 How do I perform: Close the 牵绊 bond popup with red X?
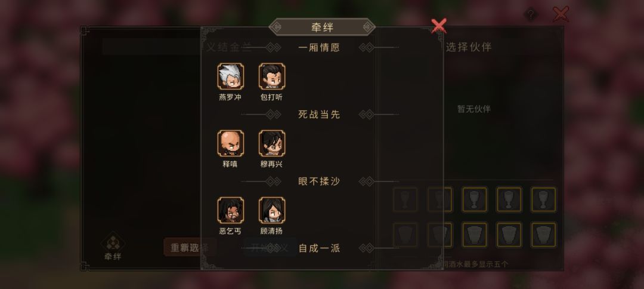coord(439,26)
